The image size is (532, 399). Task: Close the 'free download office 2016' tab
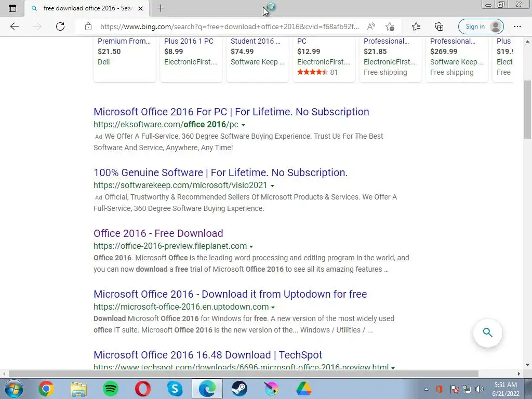(x=140, y=8)
